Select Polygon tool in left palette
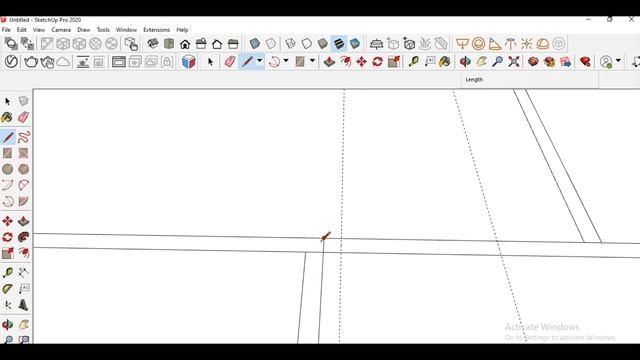This screenshot has width=640, height=360. click(x=24, y=169)
